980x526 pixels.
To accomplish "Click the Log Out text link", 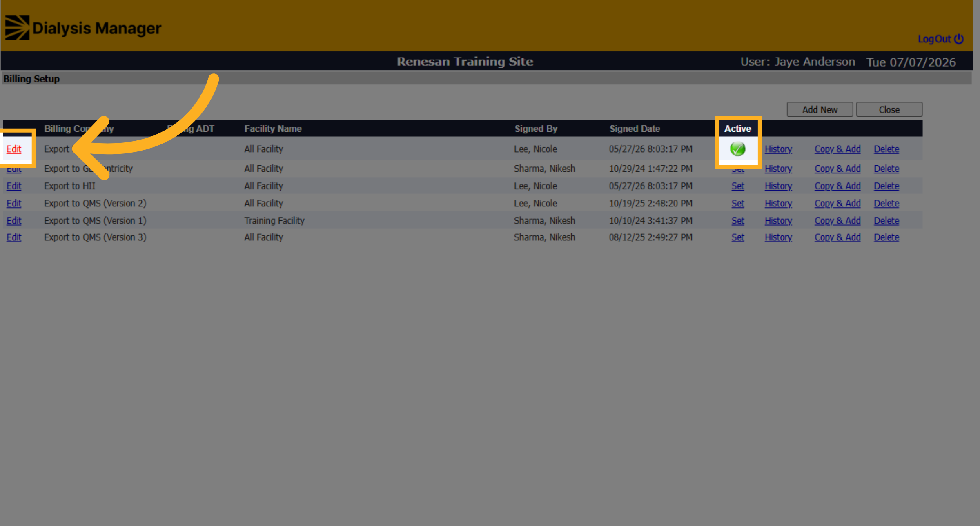I will click(934, 39).
